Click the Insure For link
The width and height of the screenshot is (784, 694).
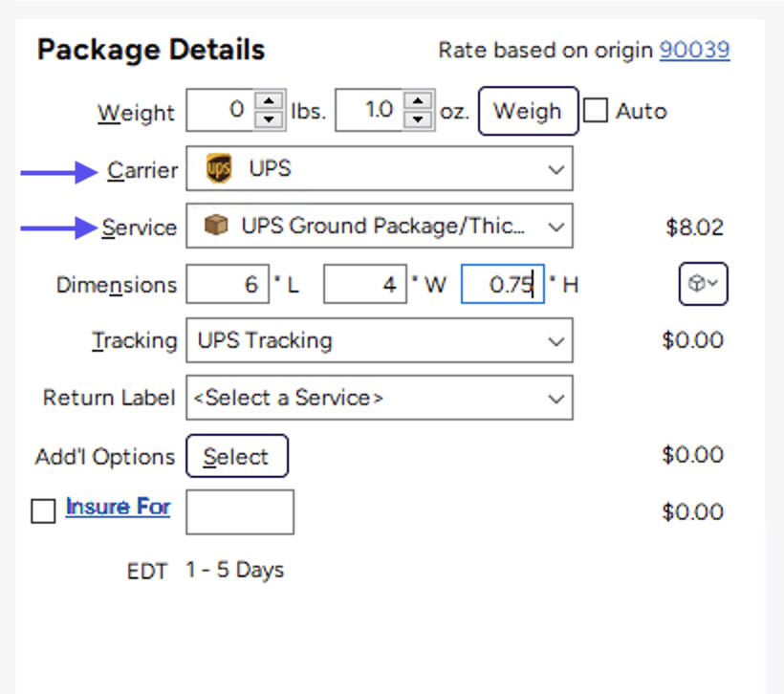point(117,507)
